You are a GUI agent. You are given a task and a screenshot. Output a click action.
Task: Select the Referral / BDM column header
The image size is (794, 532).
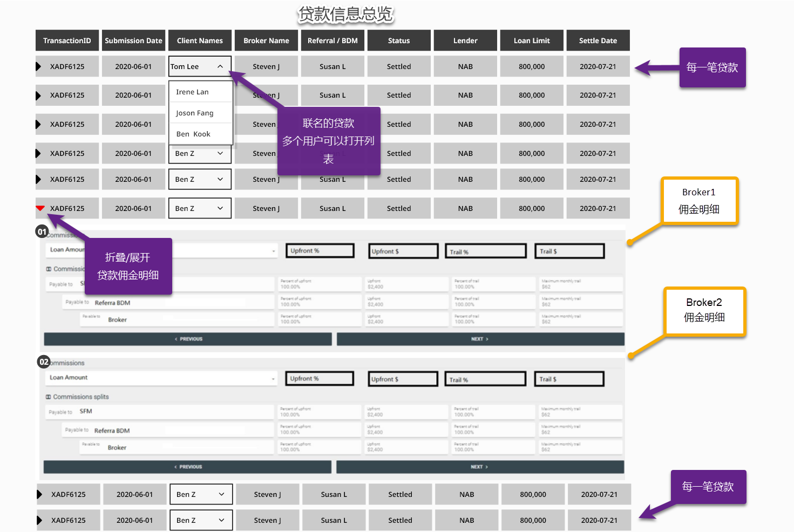(x=332, y=40)
